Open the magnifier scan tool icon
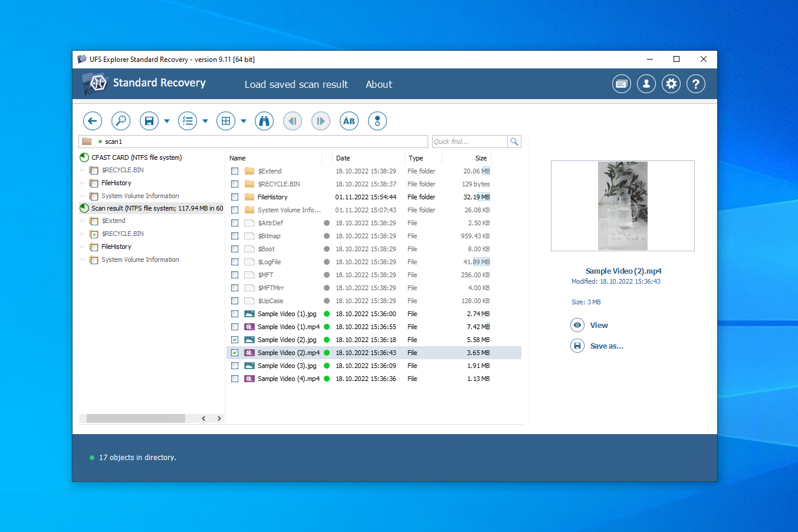 click(121, 121)
